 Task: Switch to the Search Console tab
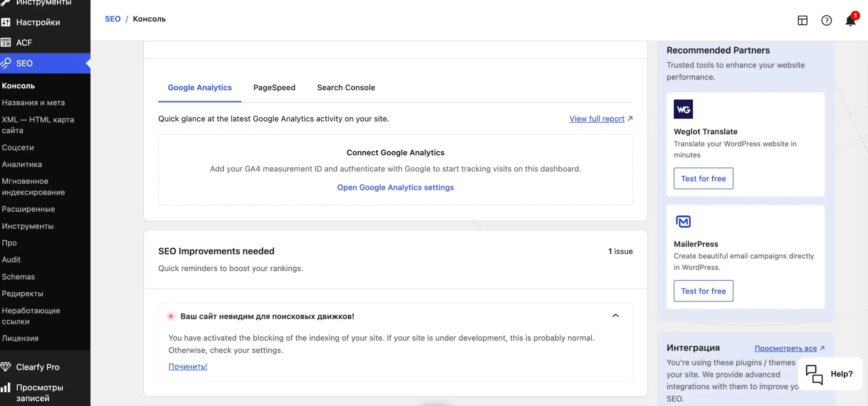click(346, 88)
